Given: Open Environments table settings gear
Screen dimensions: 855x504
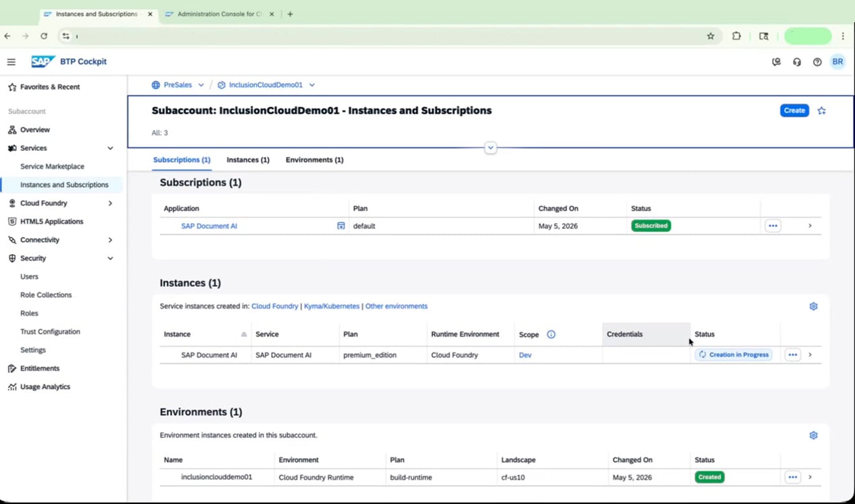Looking at the screenshot, I should tap(813, 435).
